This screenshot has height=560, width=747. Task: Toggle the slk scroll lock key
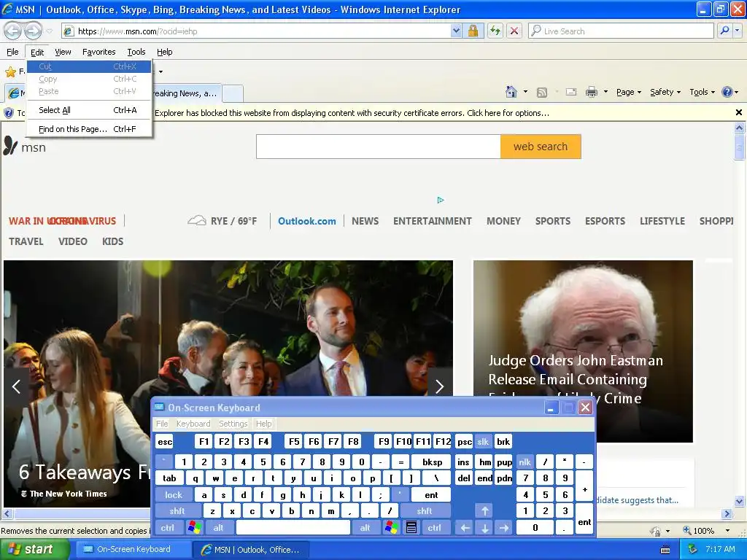483,442
